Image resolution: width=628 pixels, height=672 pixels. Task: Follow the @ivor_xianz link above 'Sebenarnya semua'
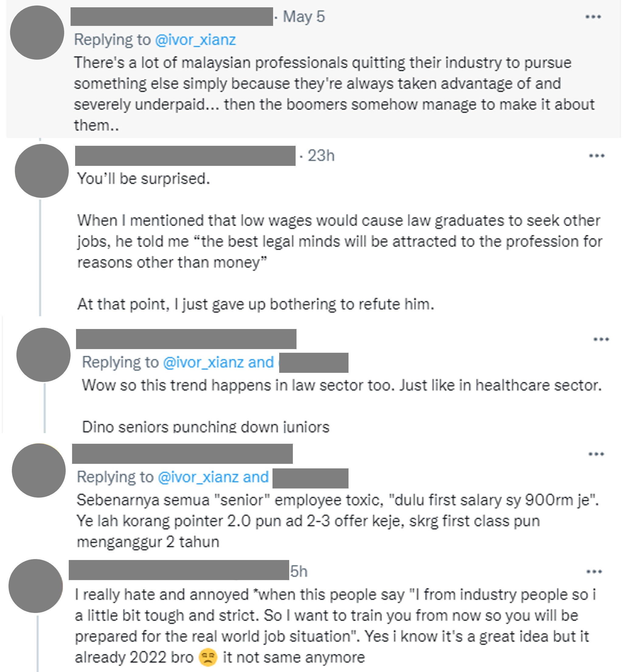198,477
